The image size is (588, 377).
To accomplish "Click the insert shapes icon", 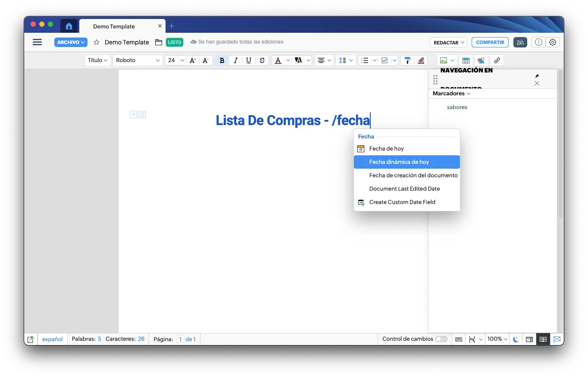I will coord(481,60).
